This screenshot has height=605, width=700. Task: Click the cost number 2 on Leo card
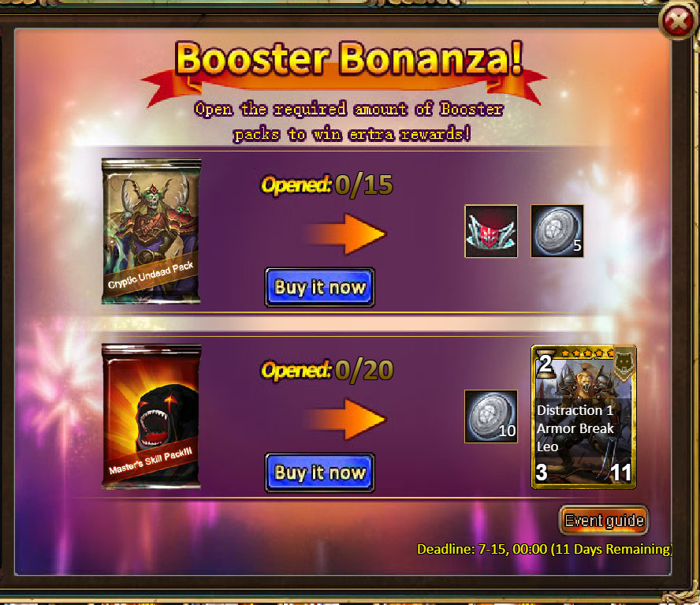coord(545,364)
